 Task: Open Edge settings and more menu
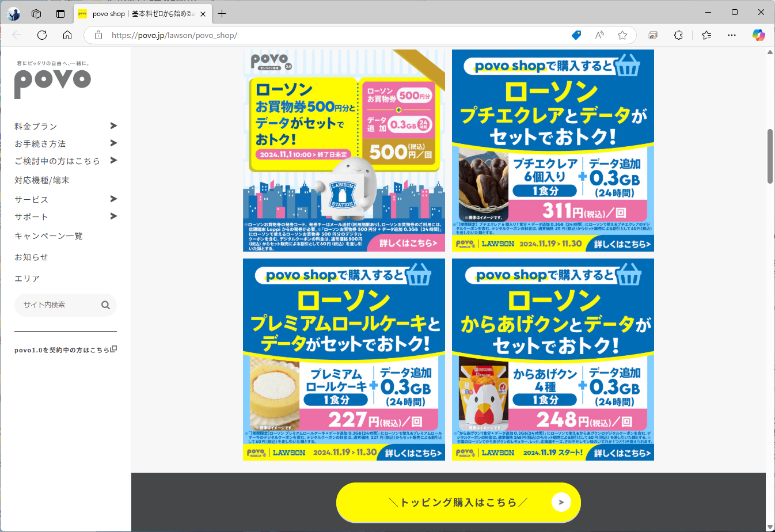point(732,35)
